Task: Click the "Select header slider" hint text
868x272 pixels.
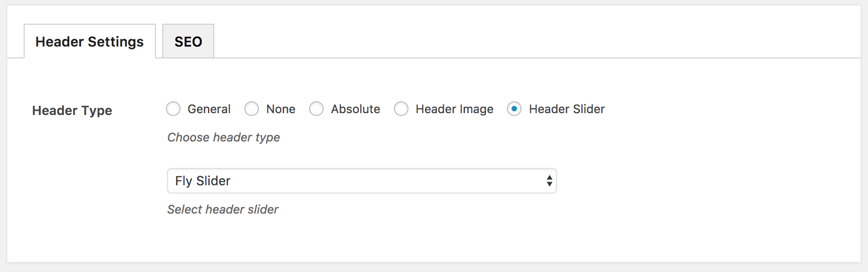Action: click(222, 209)
